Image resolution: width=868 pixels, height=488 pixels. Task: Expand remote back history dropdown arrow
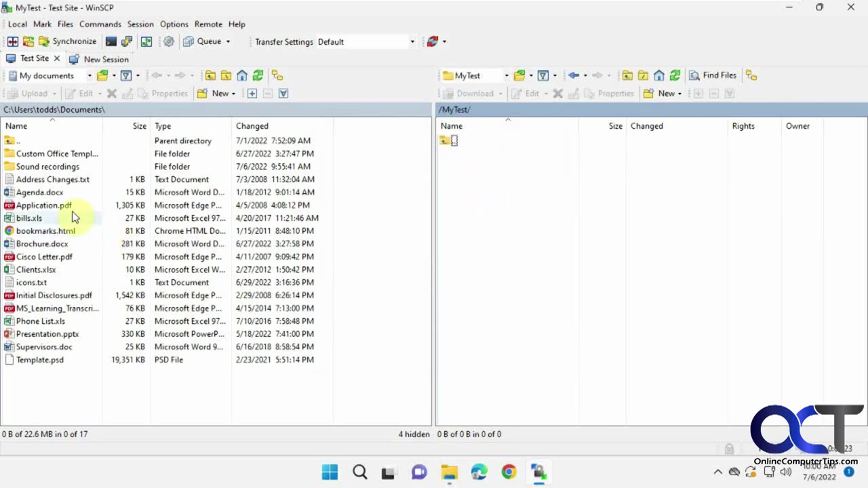[585, 75]
